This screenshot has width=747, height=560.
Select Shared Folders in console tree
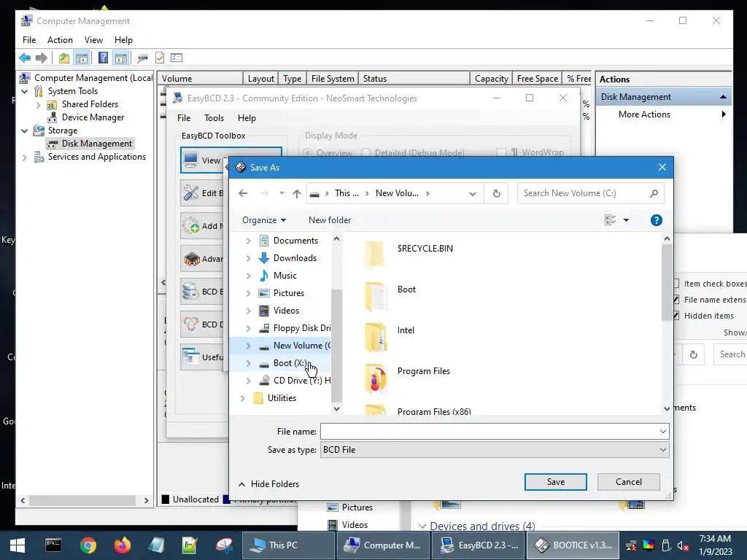click(90, 104)
